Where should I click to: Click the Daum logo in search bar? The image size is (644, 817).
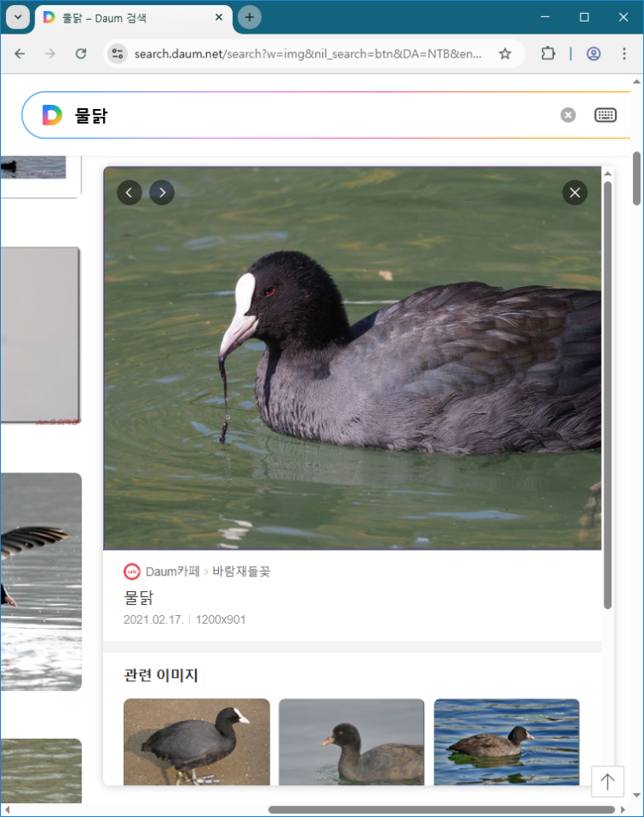(52, 115)
